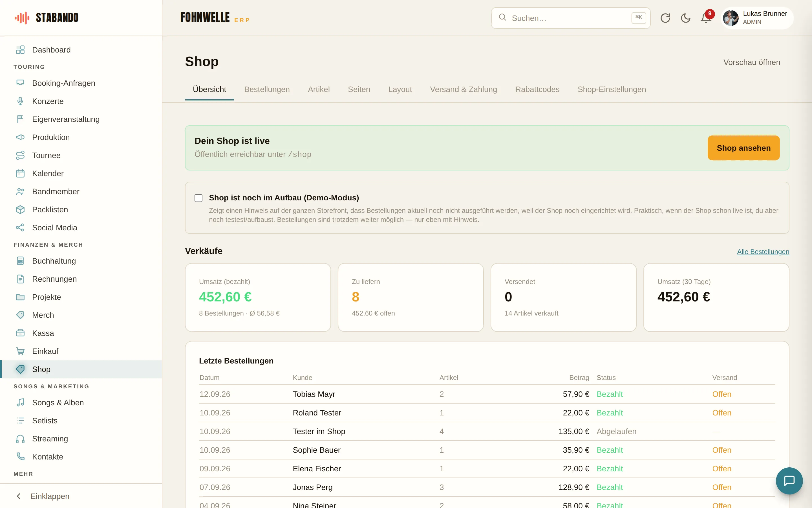This screenshot has width=812, height=508.
Task: Toggle dark mode with the moon icon
Action: [685, 18]
